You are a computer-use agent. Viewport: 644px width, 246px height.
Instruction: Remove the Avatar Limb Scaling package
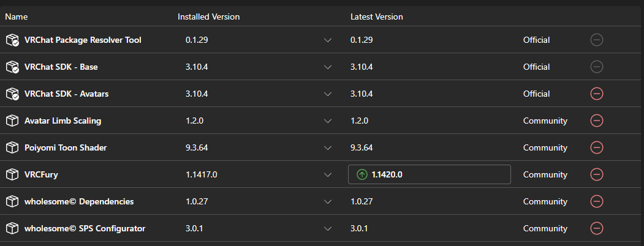click(x=596, y=121)
